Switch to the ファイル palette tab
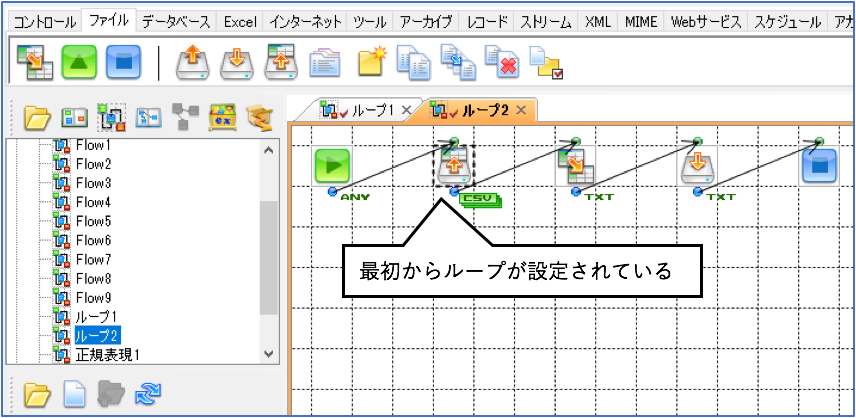Image resolution: width=856 pixels, height=418 pixels. (109, 21)
